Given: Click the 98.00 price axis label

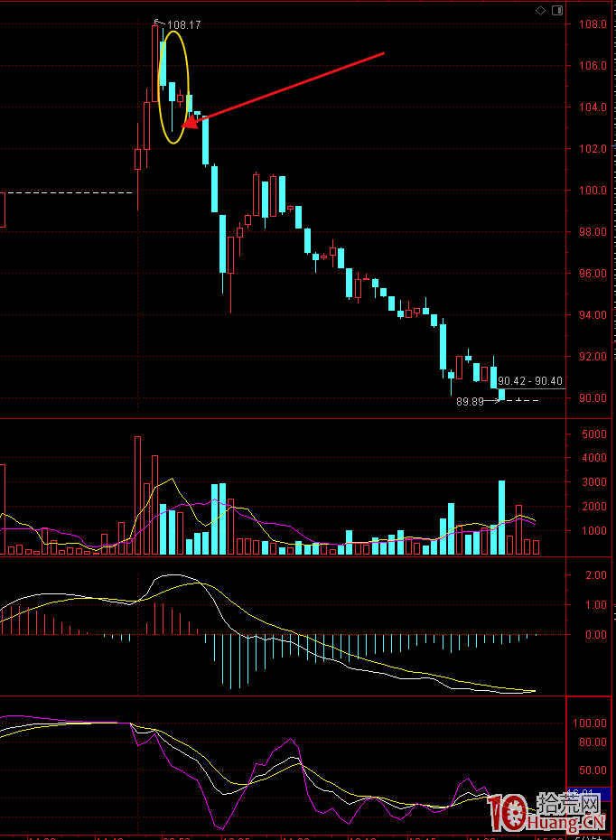Looking at the screenshot, I should [593, 231].
